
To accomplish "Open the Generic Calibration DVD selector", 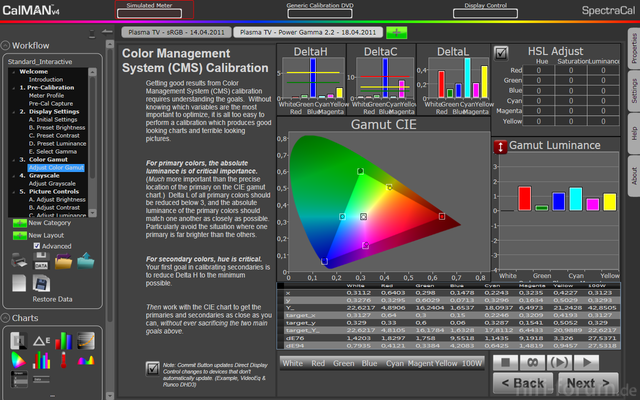I will click(320, 13).
